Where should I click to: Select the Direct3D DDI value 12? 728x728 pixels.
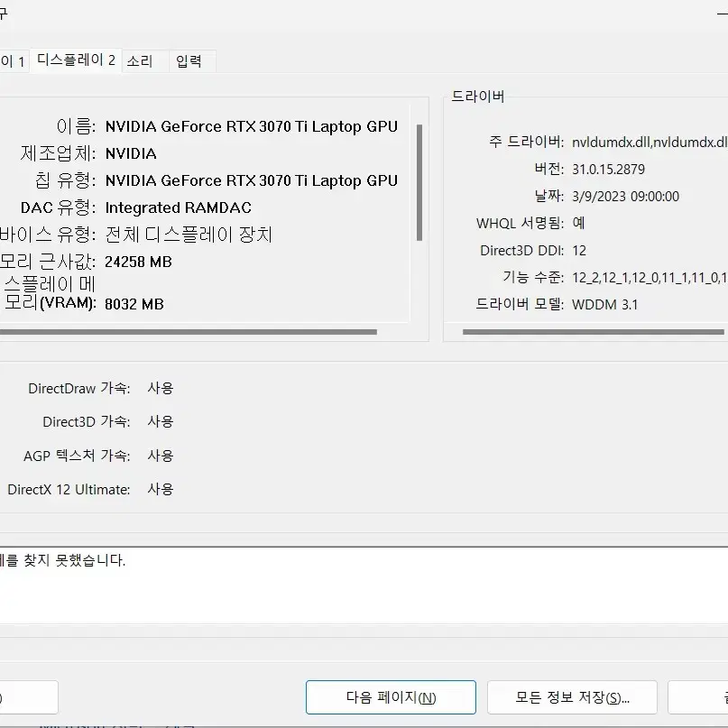[579, 251]
